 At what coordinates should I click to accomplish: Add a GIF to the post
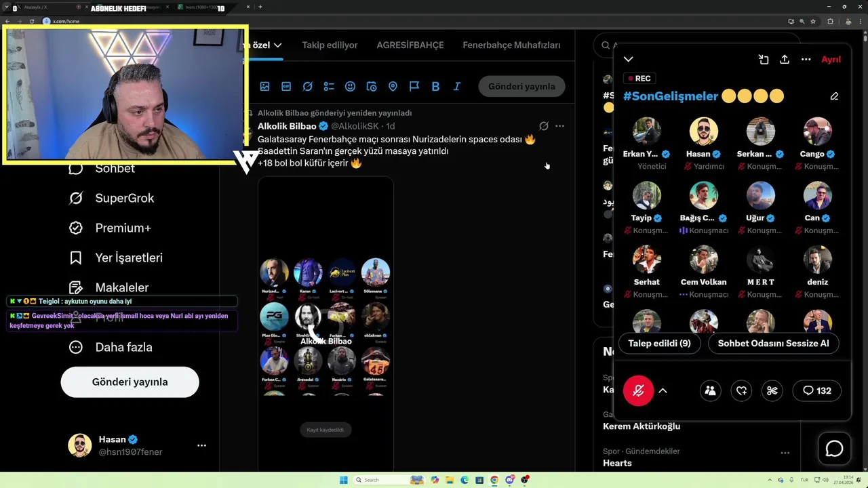[286, 87]
